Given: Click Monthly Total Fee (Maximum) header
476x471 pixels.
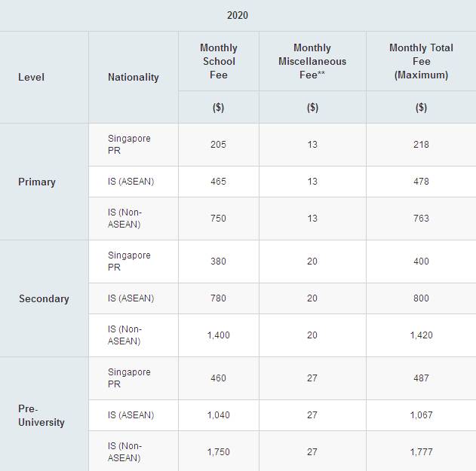Looking at the screenshot, I should coord(421,61).
